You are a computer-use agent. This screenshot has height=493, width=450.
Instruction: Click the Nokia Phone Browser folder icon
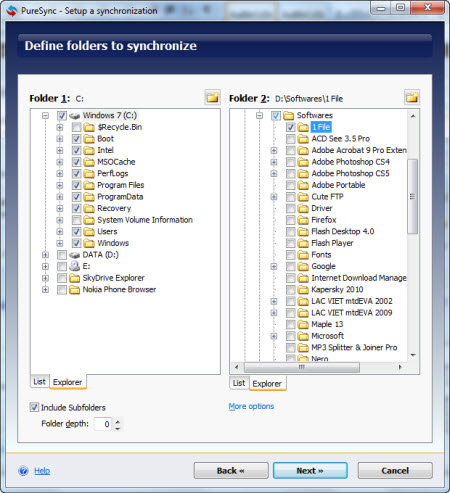click(x=74, y=290)
